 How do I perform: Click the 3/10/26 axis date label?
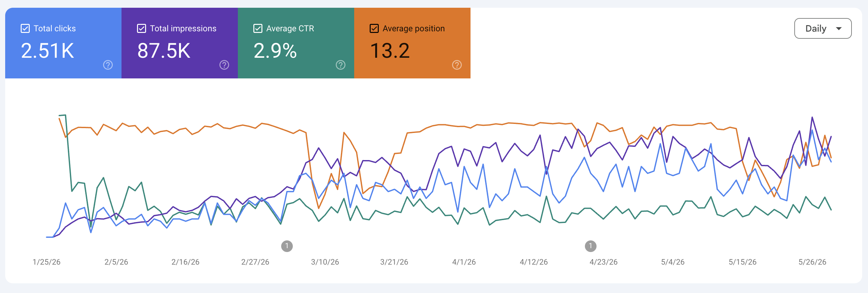pos(325,262)
